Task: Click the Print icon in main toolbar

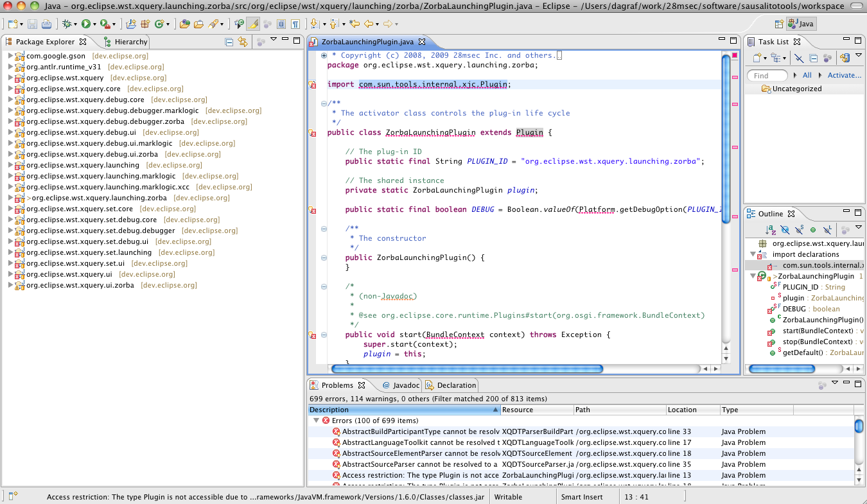Action: click(46, 24)
